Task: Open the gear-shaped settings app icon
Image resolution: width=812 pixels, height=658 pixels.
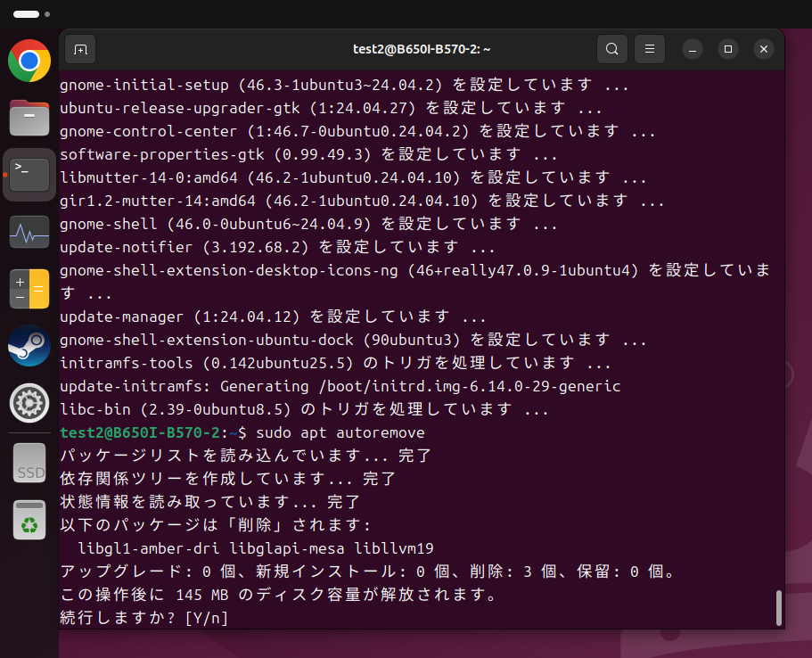Action: point(29,403)
